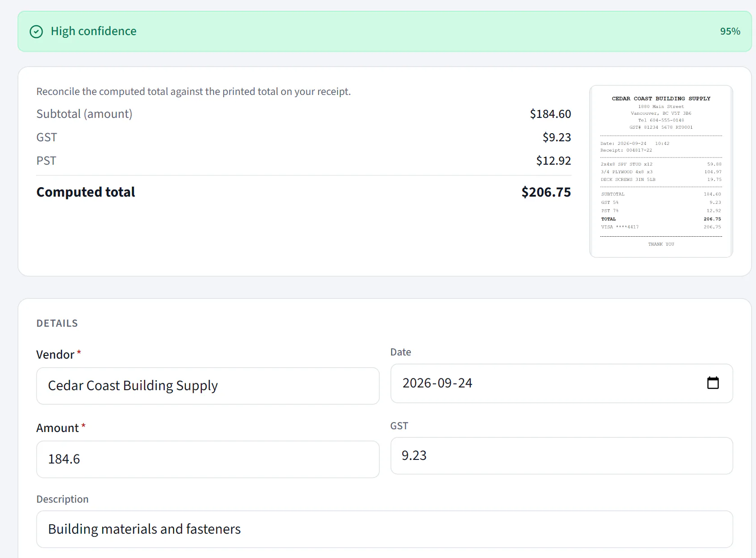Click the Subtotal value $184.60

point(550,114)
